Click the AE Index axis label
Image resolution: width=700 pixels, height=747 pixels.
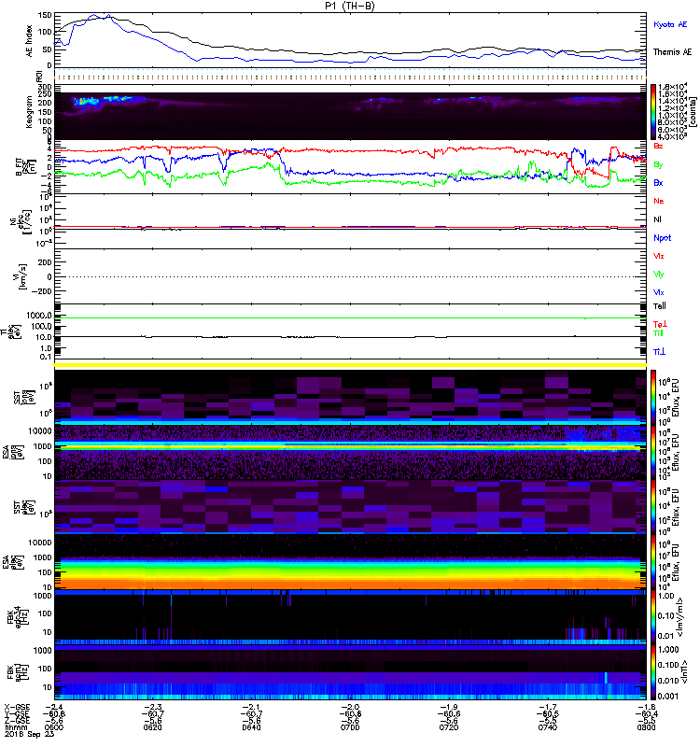tap(29, 39)
